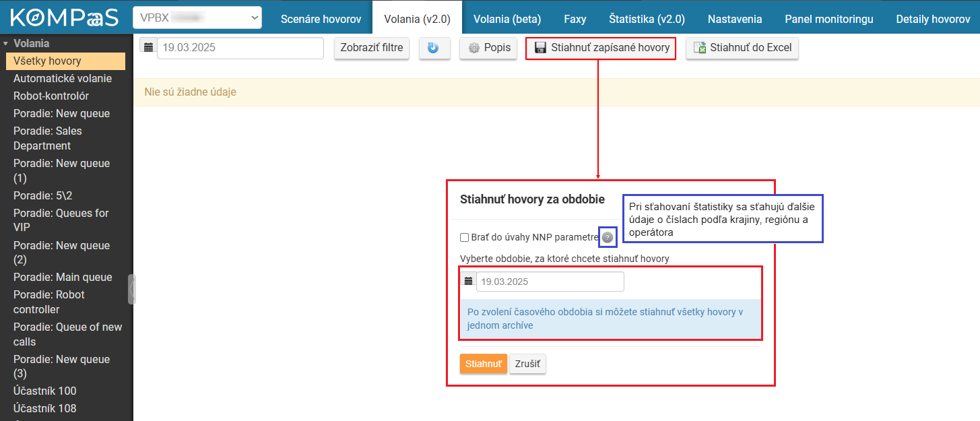
Task: Open the Volania (beta) tab
Action: 507,19
